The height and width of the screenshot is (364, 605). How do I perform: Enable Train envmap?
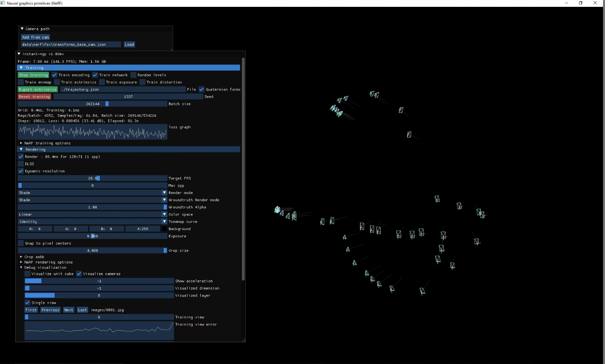(x=21, y=82)
